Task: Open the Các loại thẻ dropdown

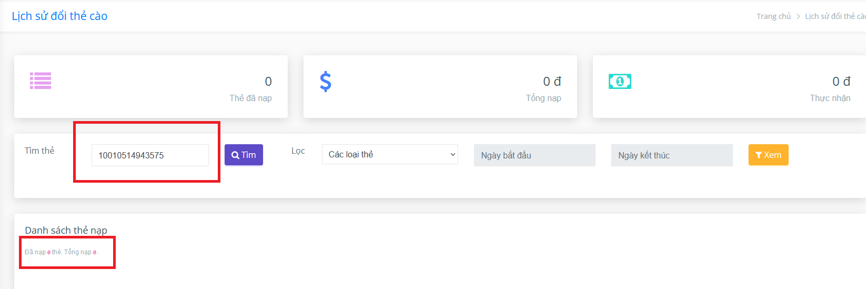Action: coord(390,154)
